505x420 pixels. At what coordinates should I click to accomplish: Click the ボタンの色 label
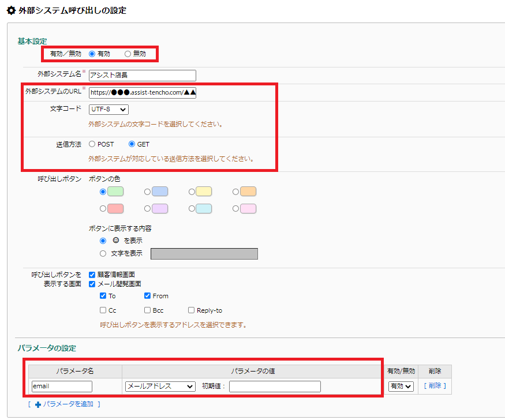[x=104, y=179]
